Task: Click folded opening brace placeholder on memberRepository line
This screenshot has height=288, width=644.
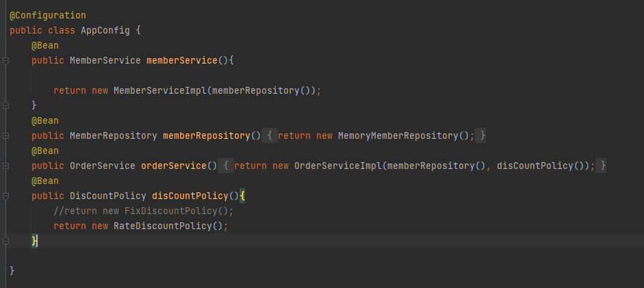Action: 270,136
